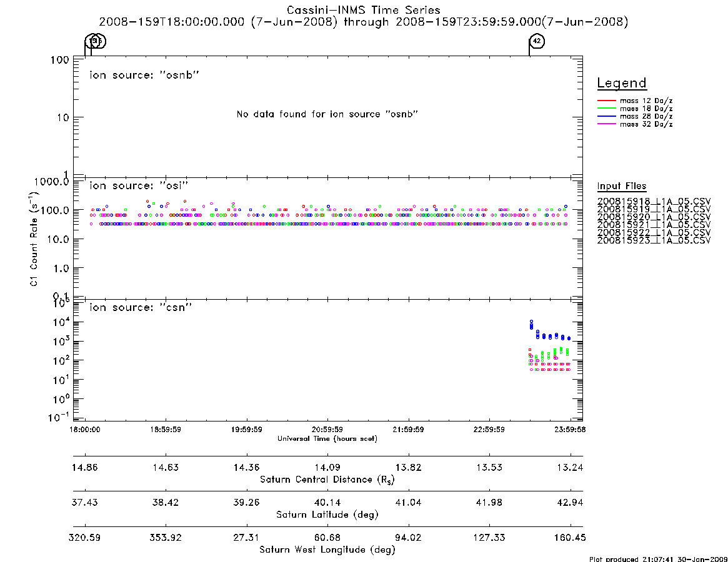Click the 14.86 distance value
This screenshot has height=562, width=728.
tap(85, 467)
